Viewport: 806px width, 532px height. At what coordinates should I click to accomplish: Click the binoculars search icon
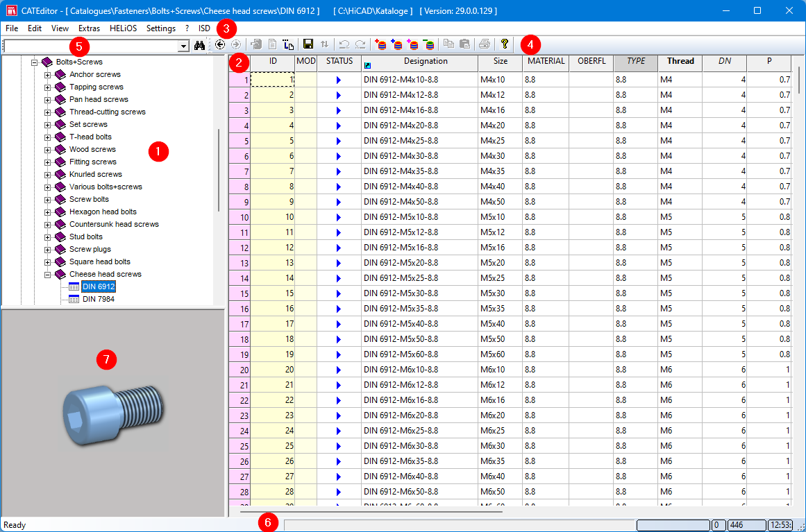coord(199,46)
